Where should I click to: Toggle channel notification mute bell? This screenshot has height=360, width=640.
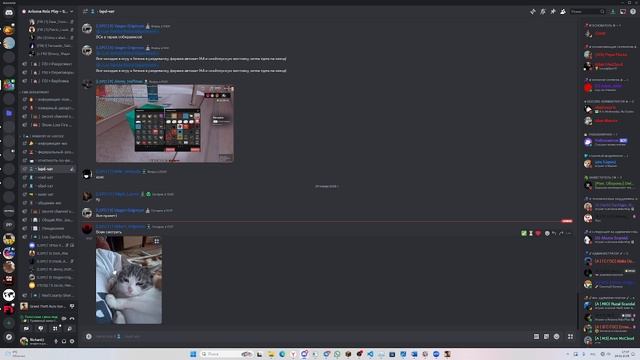(543, 12)
